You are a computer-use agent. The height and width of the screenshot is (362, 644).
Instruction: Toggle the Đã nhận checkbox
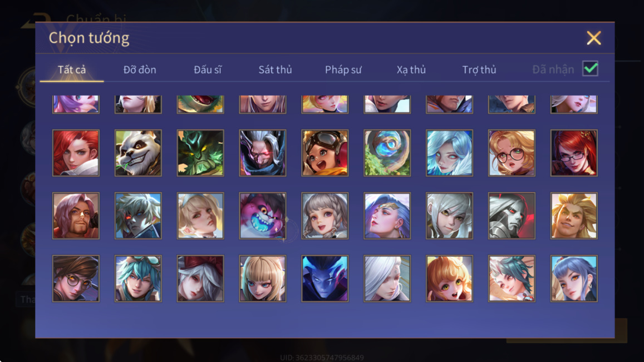(590, 68)
